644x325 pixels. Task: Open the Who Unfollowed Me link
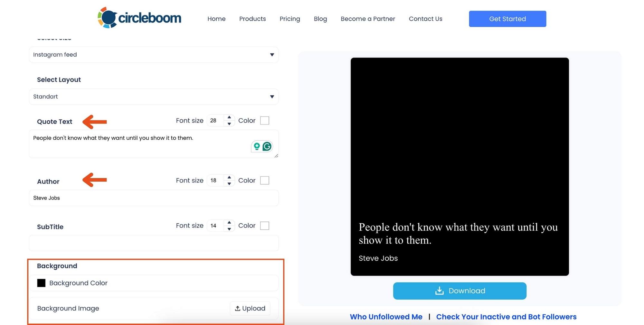[x=386, y=317]
